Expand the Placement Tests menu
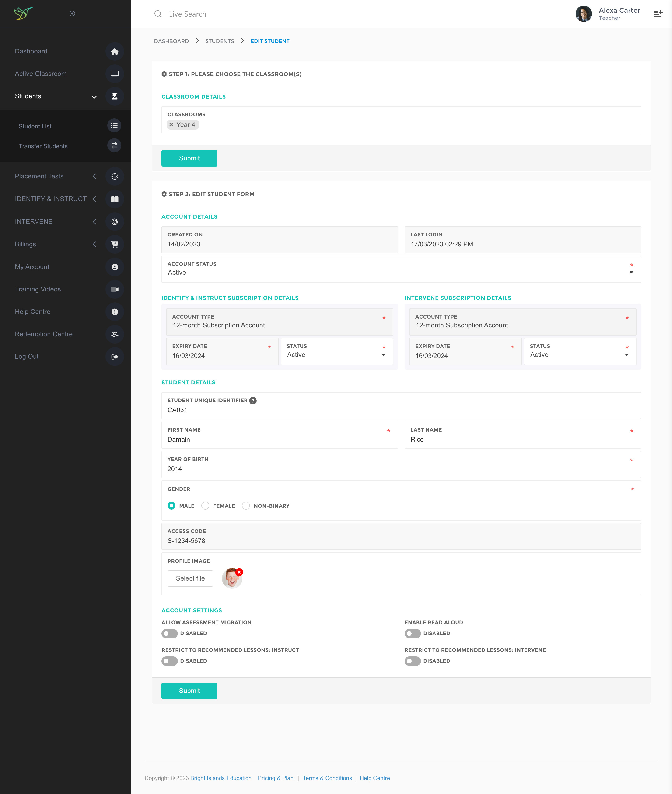The height and width of the screenshot is (794, 672). [39, 176]
